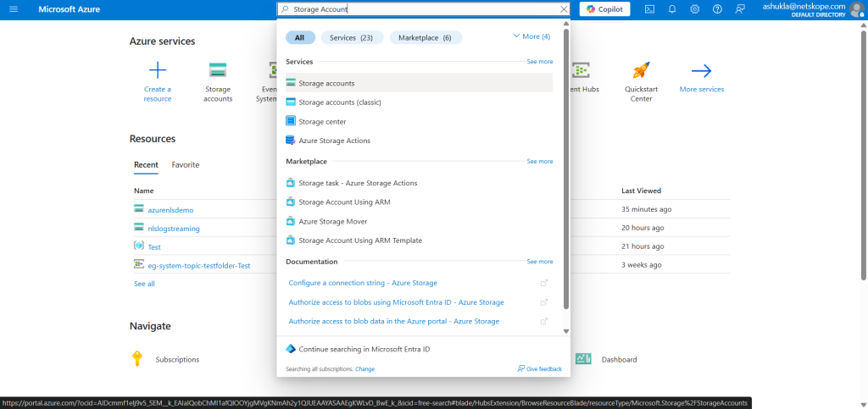Viewport: 868px width, 409px height.
Task: Open the Quickstart Center rocket icon
Action: coord(641,70)
